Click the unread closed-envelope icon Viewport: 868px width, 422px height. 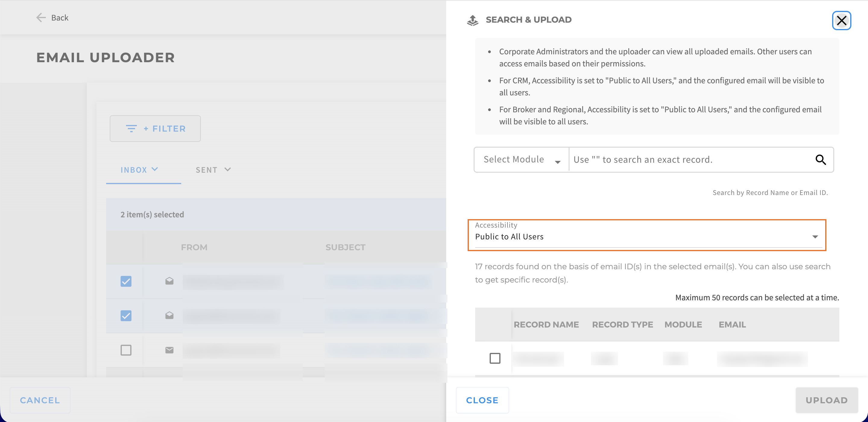coord(169,350)
